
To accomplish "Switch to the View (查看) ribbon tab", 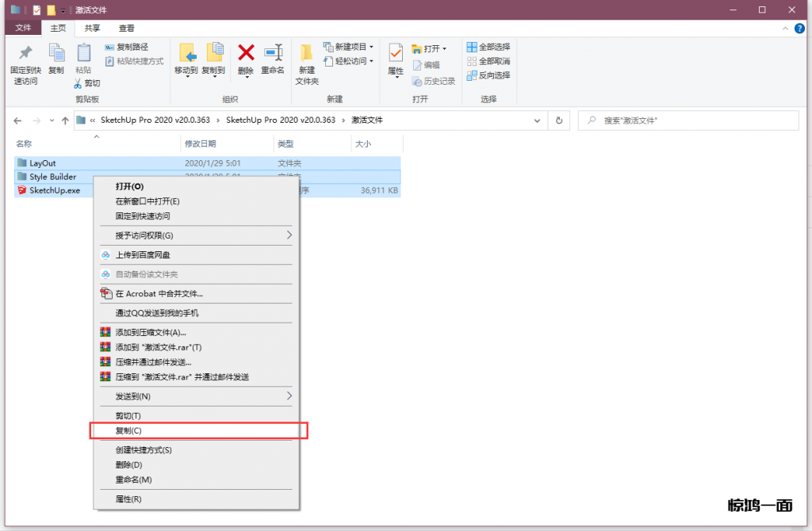I will click(126, 28).
